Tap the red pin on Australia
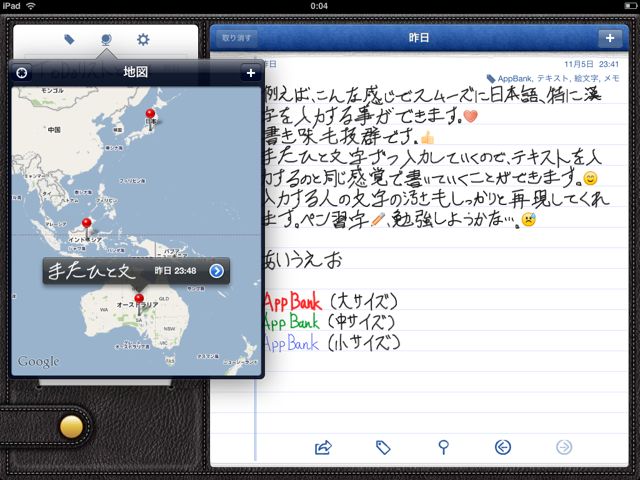 click(x=139, y=298)
